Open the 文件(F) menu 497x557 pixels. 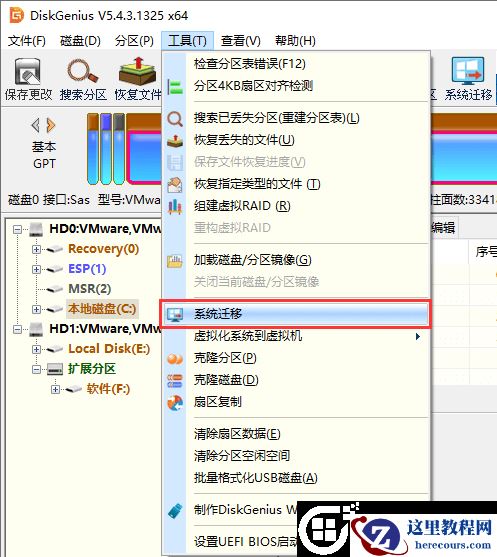[x=27, y=41]
